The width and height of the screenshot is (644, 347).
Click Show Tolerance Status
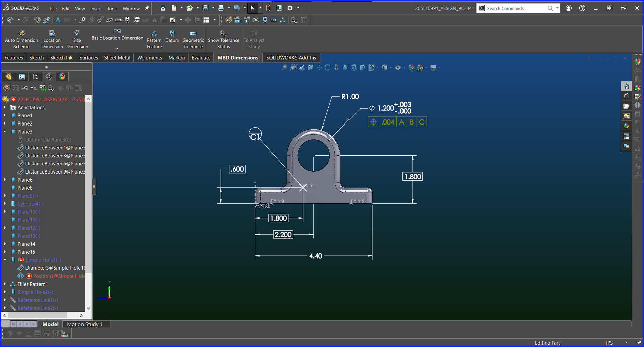pos(223,39)
